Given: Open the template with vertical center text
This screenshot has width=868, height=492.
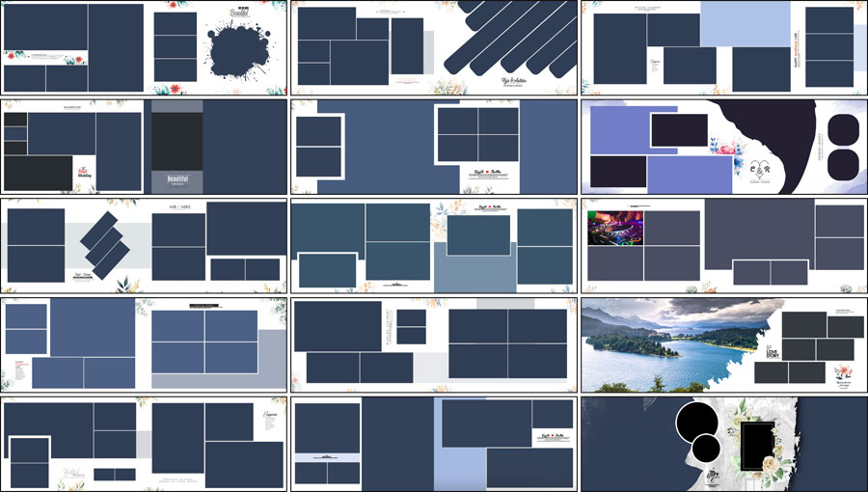Looking at the screenshot, I should point(434,344).
